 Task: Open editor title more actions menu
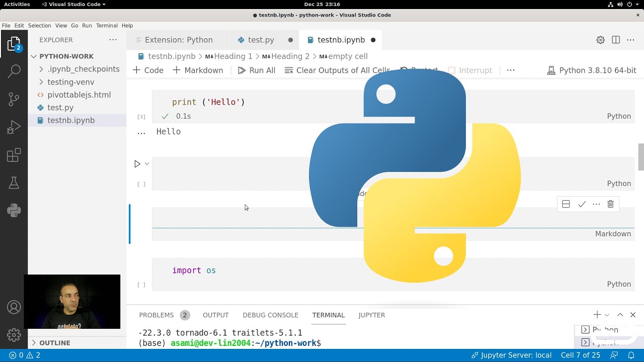pyautogui.click(x=630, y=40)
